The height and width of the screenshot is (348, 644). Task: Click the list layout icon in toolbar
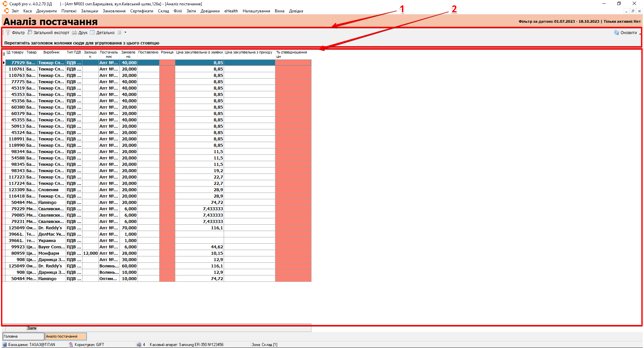120,33
